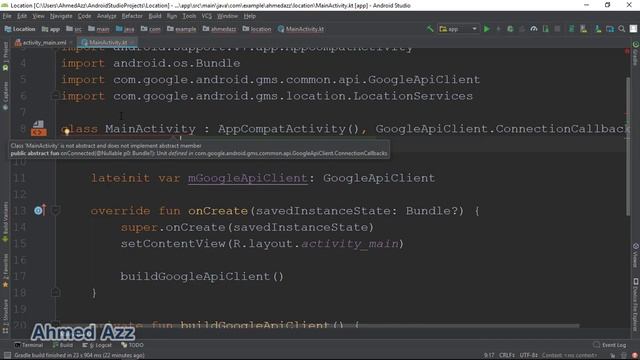Click the Location breadcrumb in navigation bar
This screenshot has width=640, height=360.
pos(20,29)
